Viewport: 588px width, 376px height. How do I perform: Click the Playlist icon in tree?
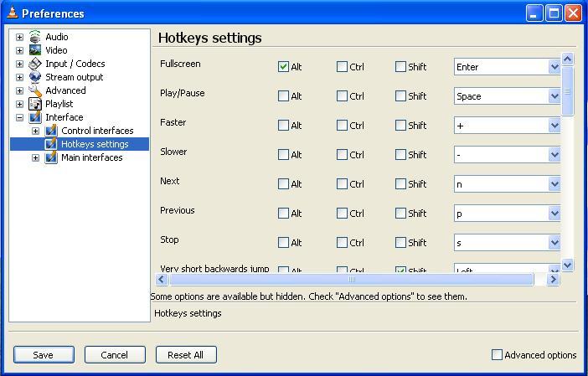pos(35,104)
